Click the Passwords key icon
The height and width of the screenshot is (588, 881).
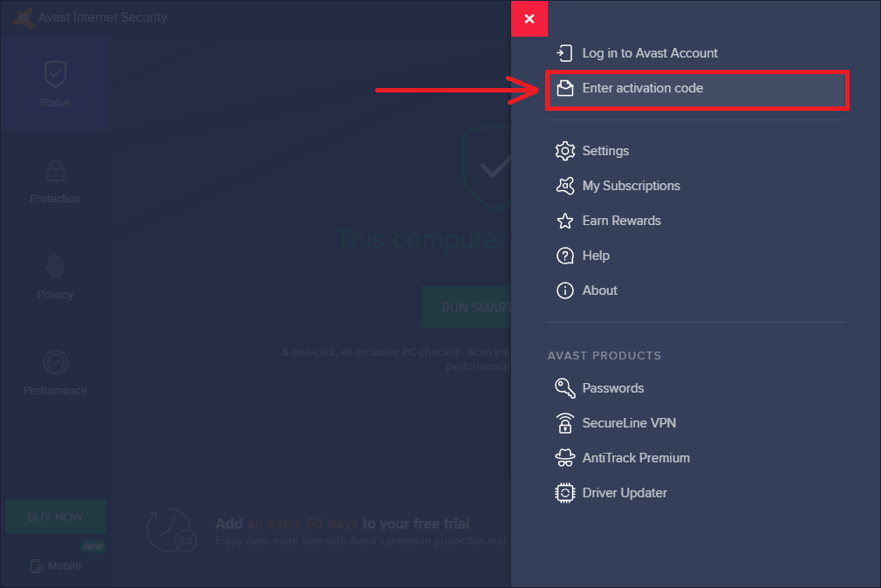(565, 388)
